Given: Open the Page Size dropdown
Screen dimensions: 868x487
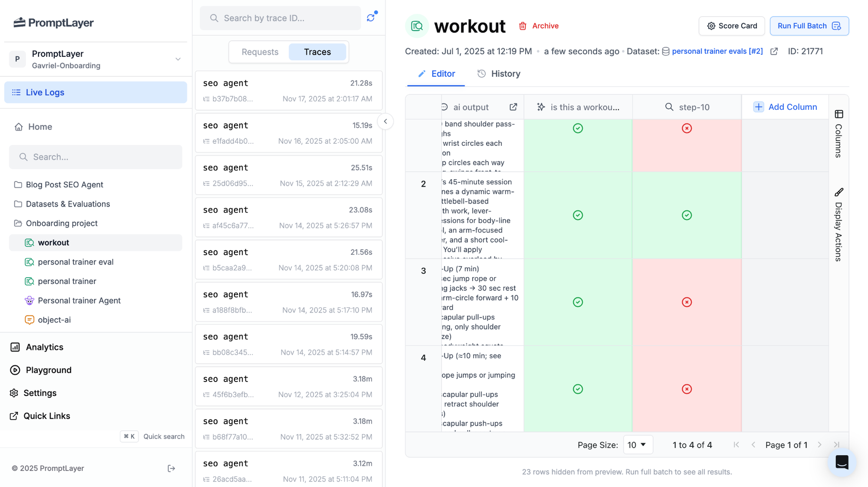Looking at the screenshot, I should [x=637, y=445].
